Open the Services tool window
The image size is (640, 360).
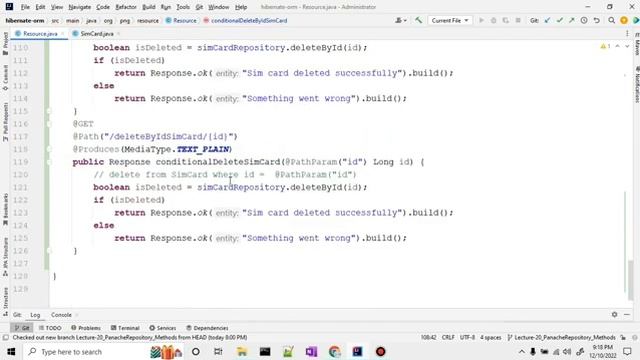162,328
